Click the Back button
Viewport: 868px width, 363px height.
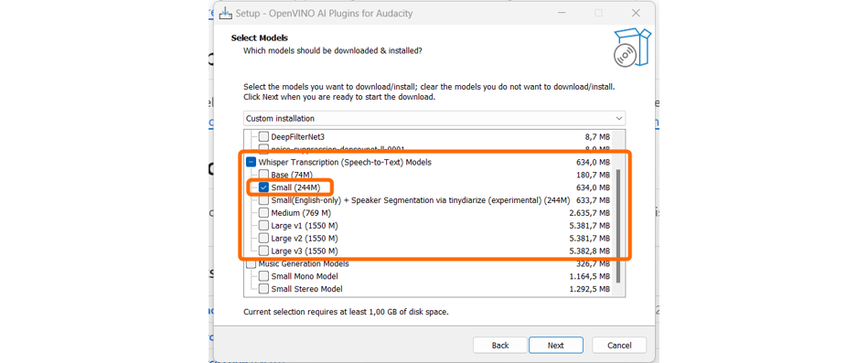tap(500, 346)
